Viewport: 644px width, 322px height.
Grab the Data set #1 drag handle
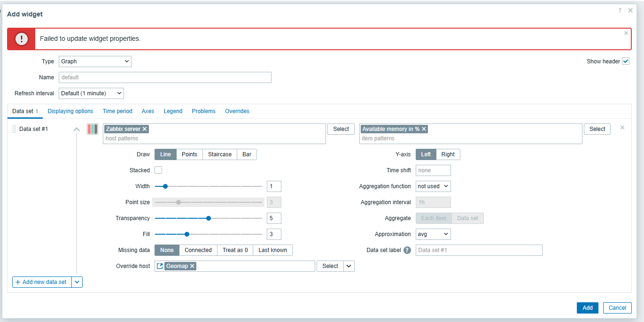[x=14, y=129]
